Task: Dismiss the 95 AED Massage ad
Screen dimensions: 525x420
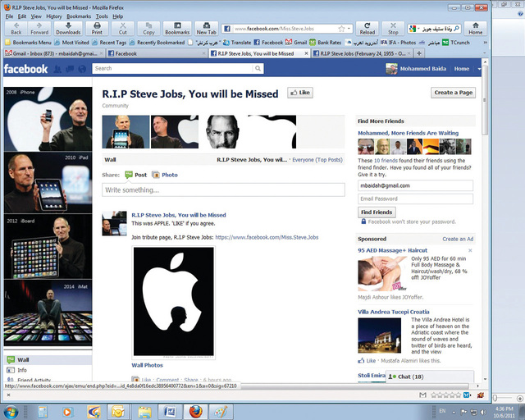Action: click(470, 250)
